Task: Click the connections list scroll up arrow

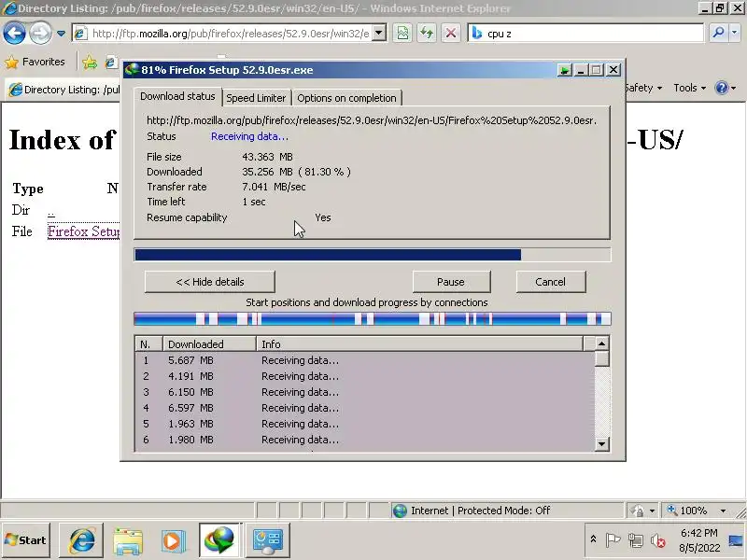Action: click(x=601, y=343)
